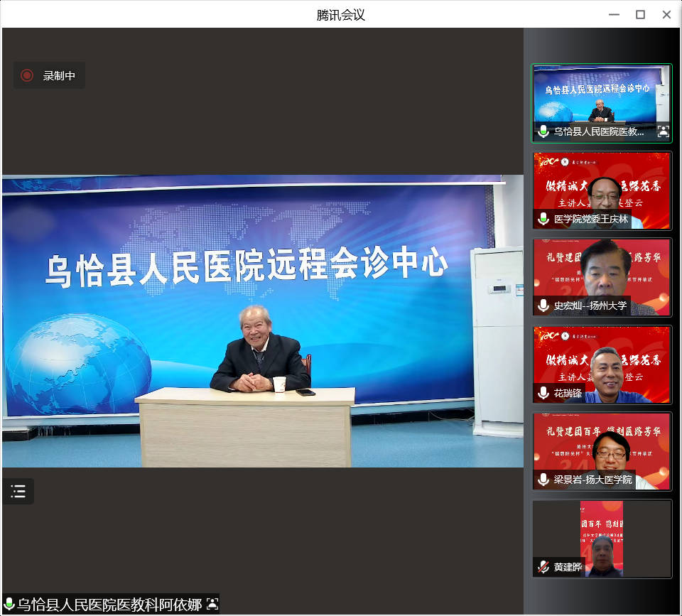The width and height of the screenshot is (682, 616).
Task: Click the microphone icon next to 史宏灿--扬州大学
Action: coord(543,306)
